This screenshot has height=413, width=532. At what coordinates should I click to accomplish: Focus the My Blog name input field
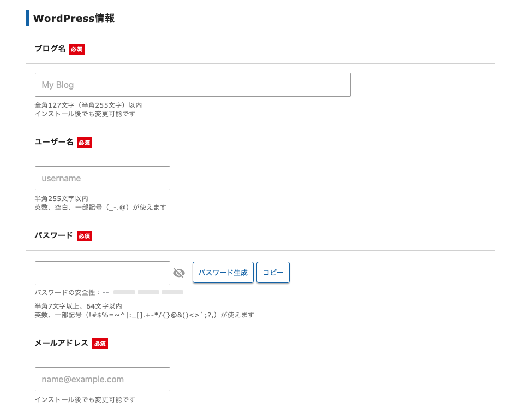(x=193, y=85)
